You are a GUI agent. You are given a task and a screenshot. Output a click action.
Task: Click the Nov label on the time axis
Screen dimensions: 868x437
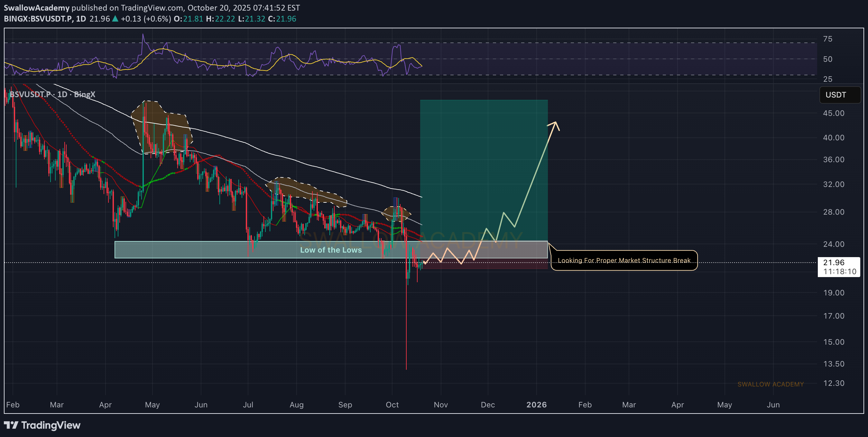tap(440, 404)
